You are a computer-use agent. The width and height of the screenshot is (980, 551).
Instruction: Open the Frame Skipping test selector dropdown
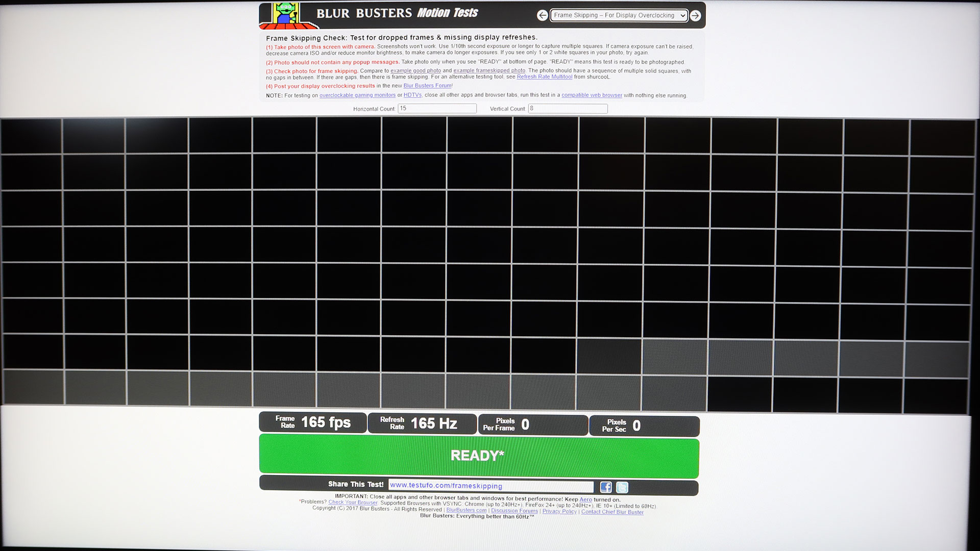(619, 15)
